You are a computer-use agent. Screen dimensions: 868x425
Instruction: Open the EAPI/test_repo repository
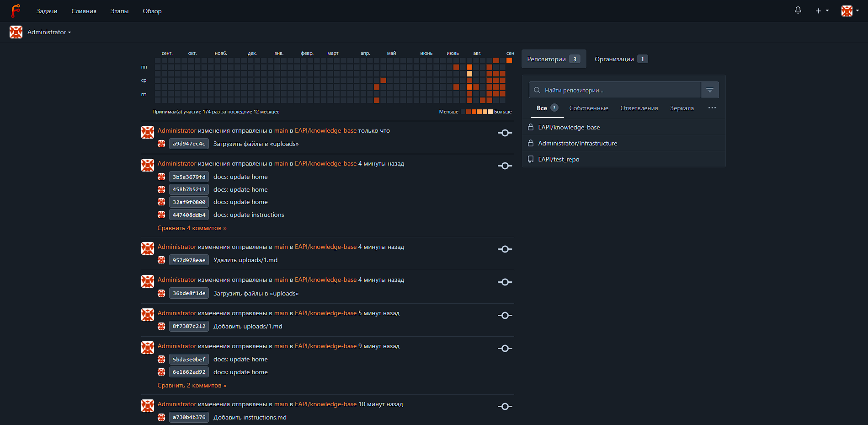coord(559,159)
